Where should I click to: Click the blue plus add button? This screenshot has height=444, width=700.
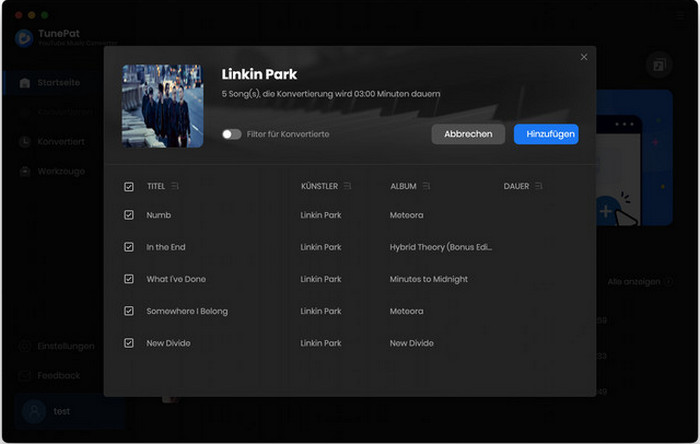coord(606,211)
